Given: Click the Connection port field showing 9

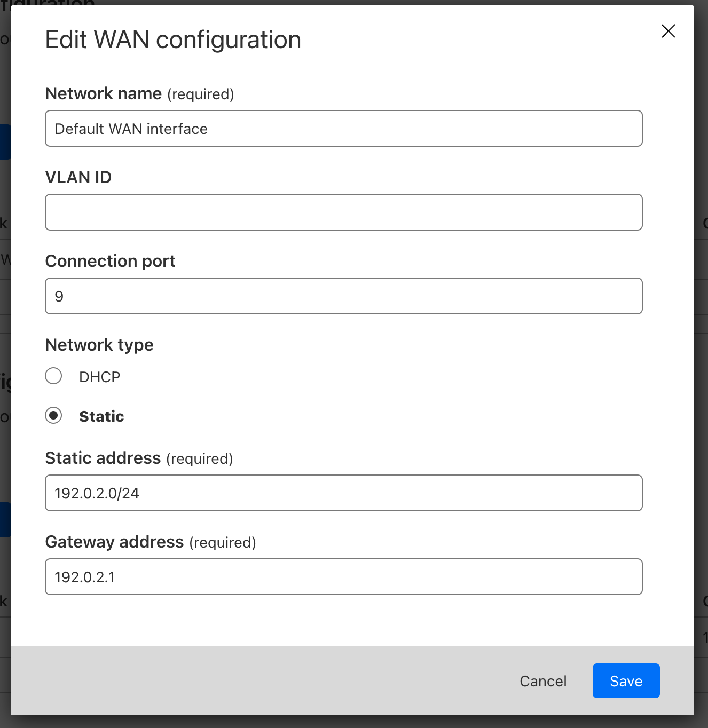Looking at the screenshot, I should [x=344, y=296].
